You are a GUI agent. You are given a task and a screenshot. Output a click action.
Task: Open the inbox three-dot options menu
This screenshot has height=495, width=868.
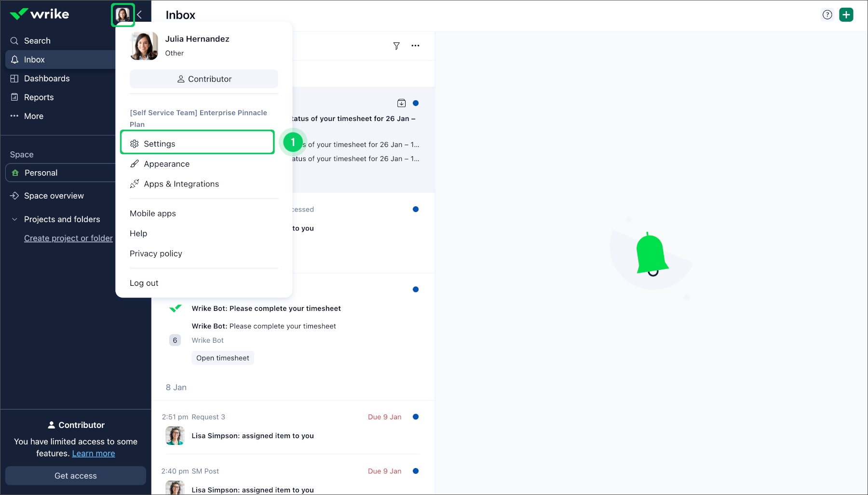click(415, 46)
